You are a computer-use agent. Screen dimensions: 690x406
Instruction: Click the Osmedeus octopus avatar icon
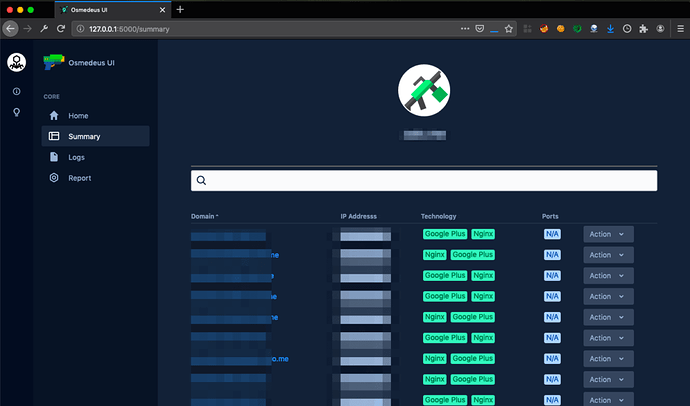16,62
